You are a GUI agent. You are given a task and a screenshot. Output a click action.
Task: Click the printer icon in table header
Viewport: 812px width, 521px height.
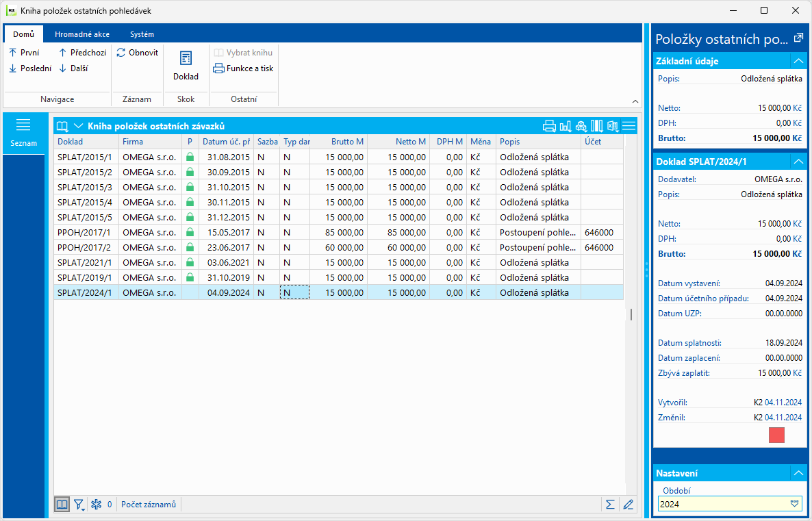[549, 126]
